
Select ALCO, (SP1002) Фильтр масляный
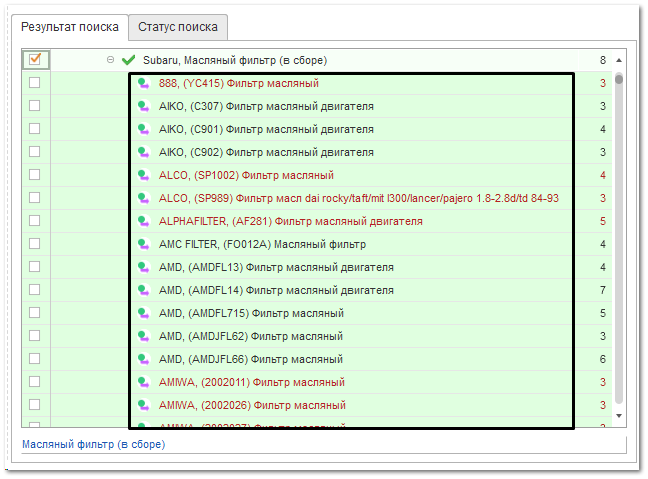click(246, 175)
